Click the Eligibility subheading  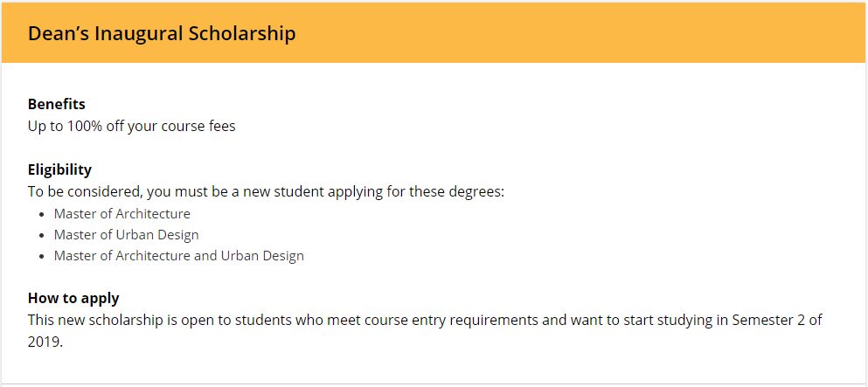(59, 169)
